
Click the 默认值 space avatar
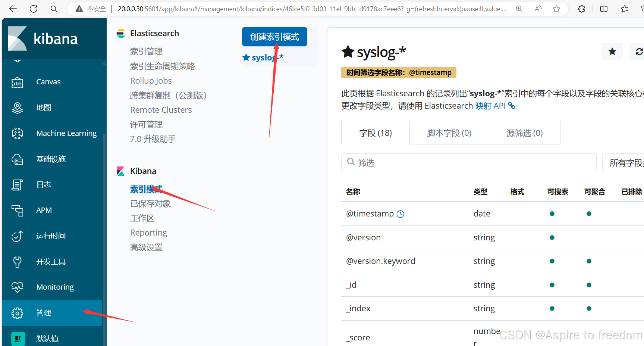18,339
